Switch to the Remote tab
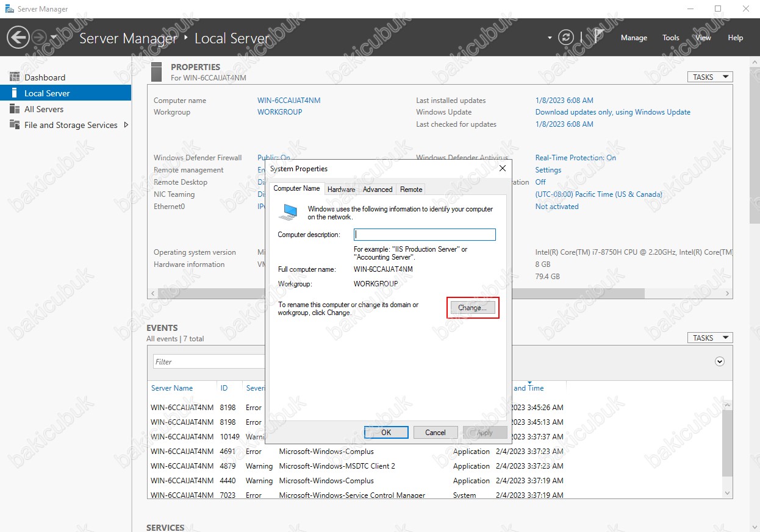 click(411, 190)
